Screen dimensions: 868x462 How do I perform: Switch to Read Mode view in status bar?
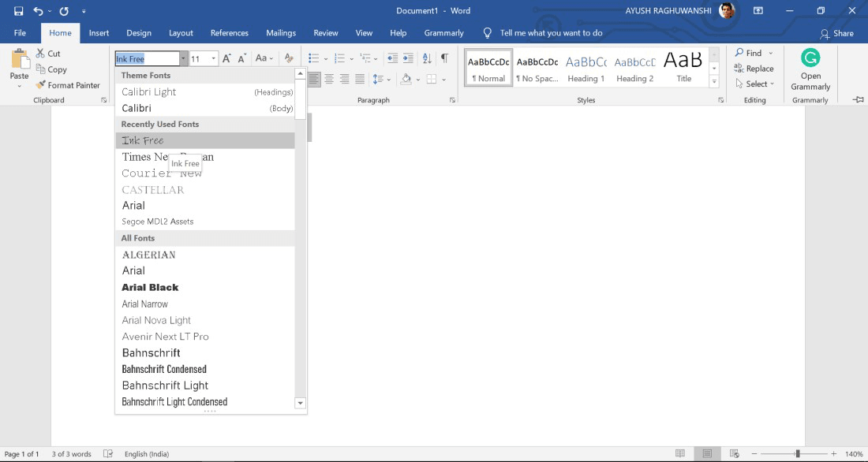point(680,454)
